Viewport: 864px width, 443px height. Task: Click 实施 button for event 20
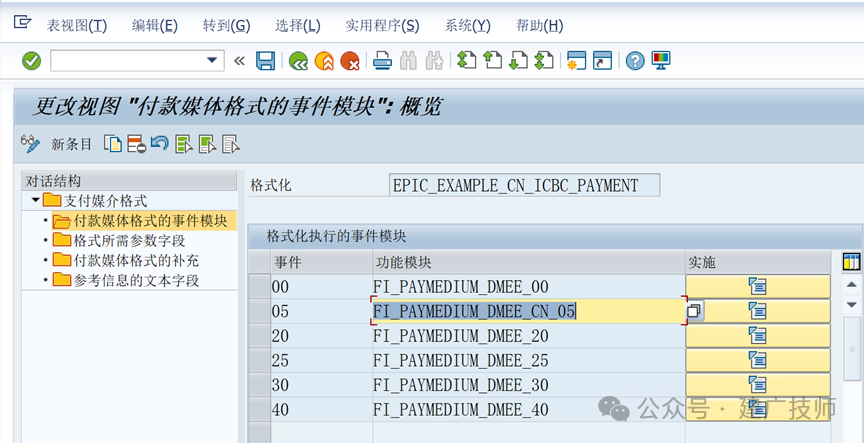pyautogui.click(x=758, y=336)
